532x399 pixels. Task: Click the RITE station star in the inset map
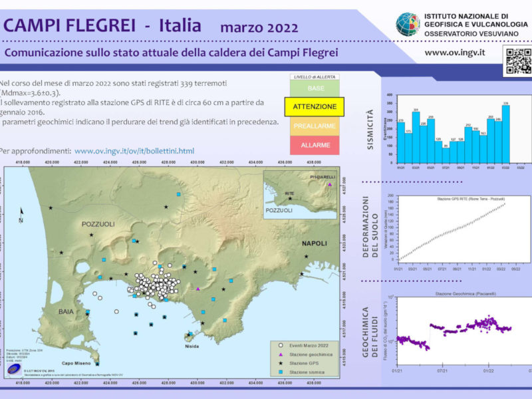[290, 198]
